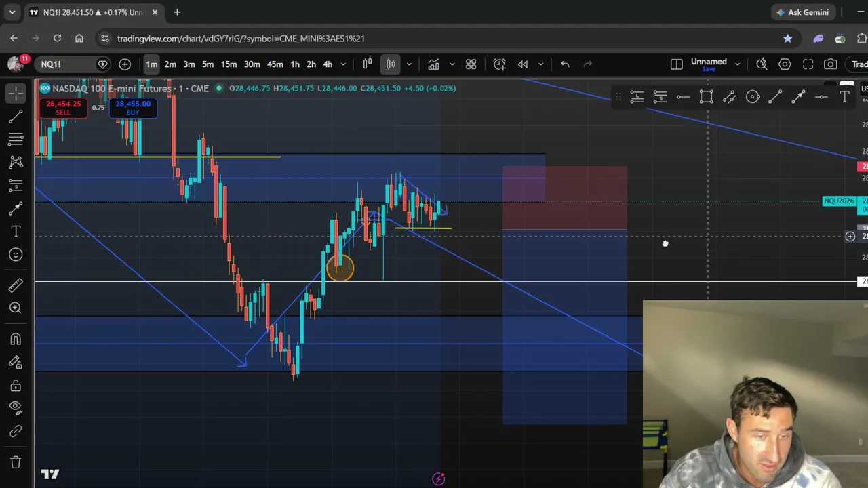Switch to the 4h timeframe

[328, 64]
